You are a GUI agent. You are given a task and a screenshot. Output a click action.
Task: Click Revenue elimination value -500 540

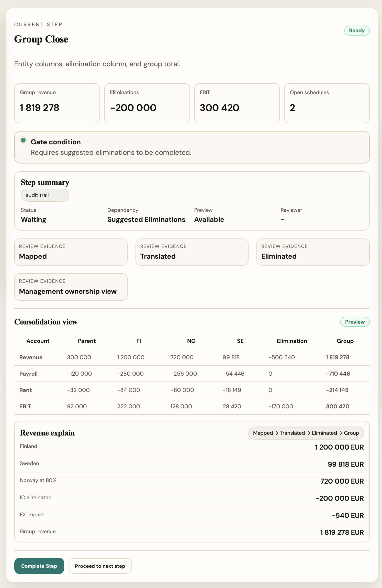(282, 357)
